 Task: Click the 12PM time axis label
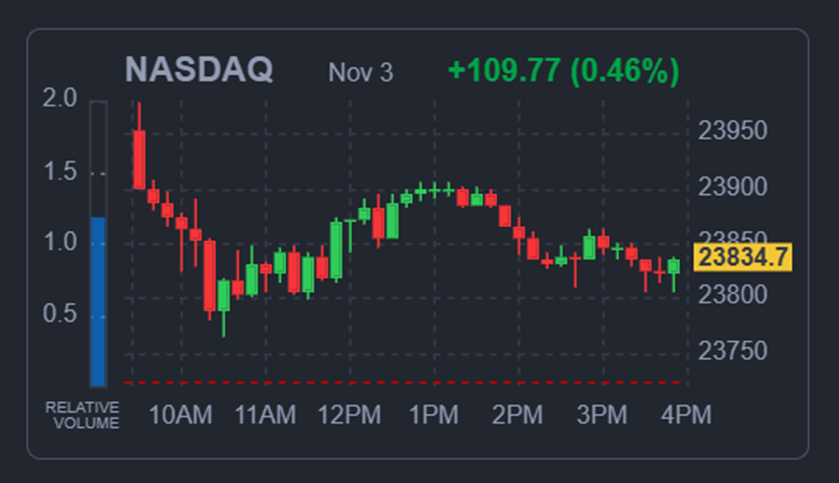[x=349, y=415]
